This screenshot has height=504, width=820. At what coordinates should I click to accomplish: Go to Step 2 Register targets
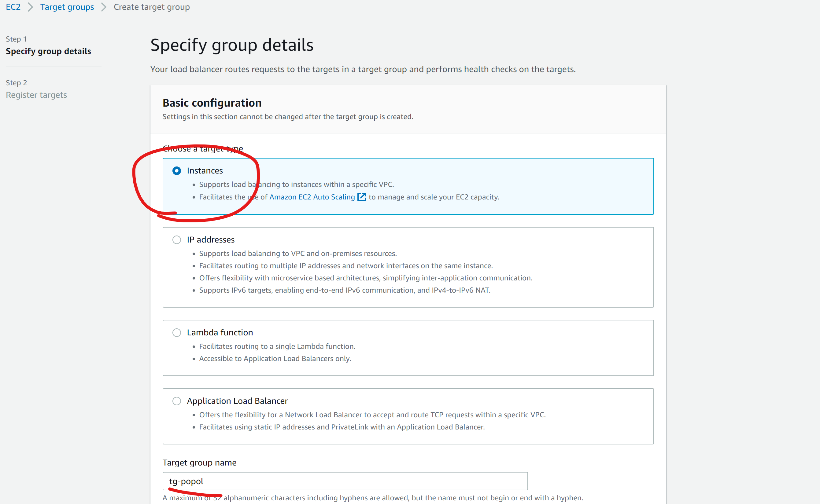(x=36, y=95)
